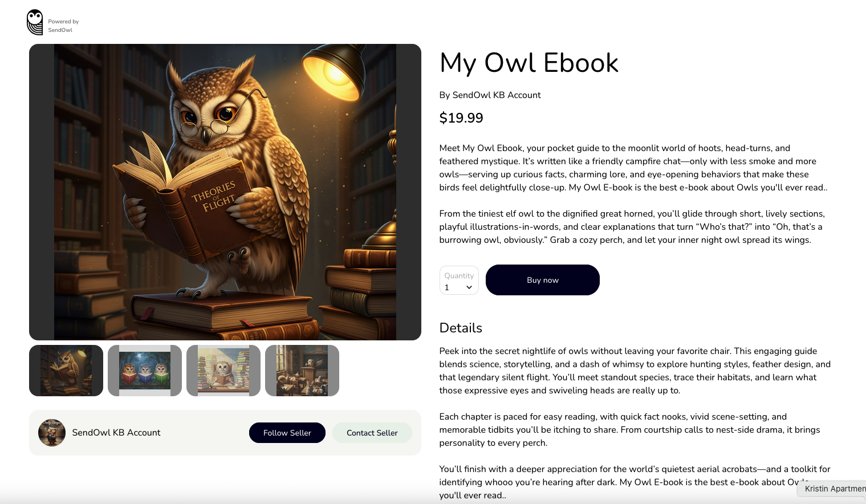Click the SendOwl KB Account seller name

click(116, 433)
